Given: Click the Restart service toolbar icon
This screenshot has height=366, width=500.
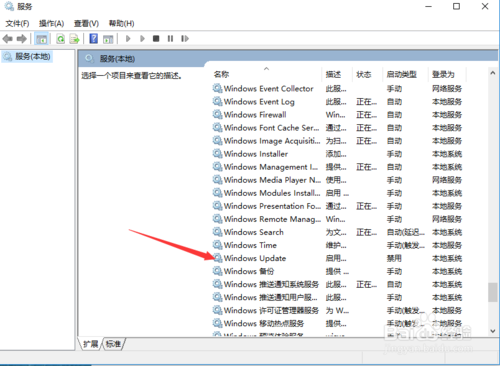Looking at the screenshot, I should click(185, 39).
